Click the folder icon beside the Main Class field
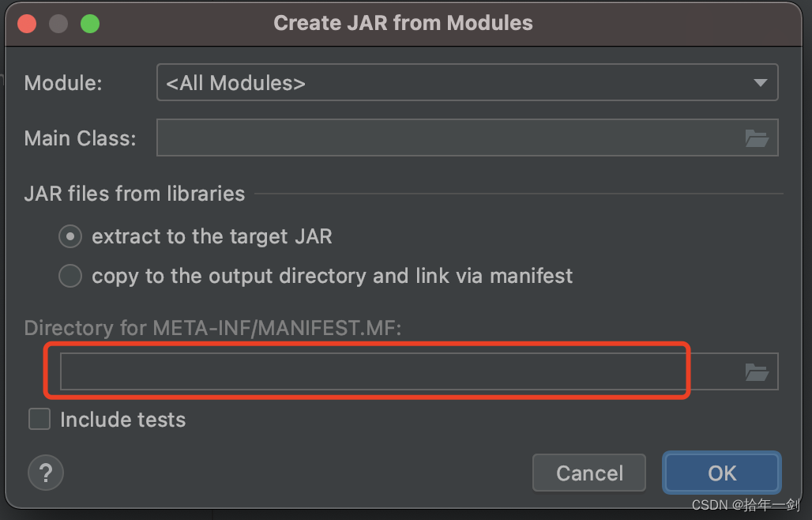812x520 pixels. (x=757, y=138)
